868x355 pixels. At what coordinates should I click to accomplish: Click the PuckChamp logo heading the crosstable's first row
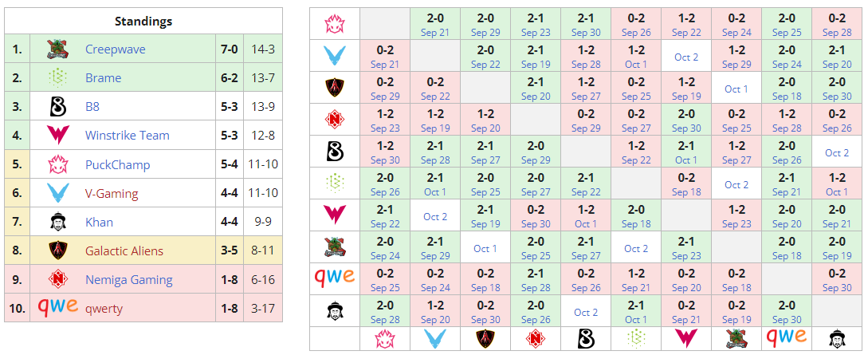point(334,24)
